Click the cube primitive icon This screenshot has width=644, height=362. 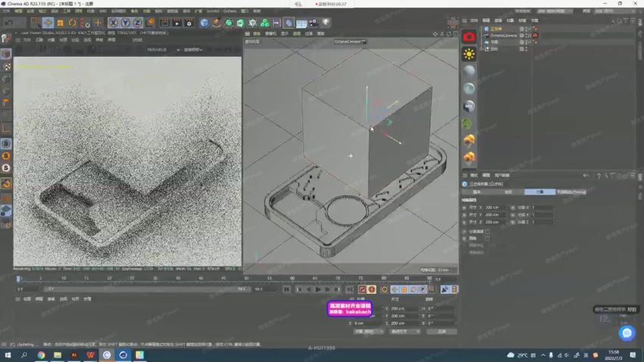(x=205, y=23)
